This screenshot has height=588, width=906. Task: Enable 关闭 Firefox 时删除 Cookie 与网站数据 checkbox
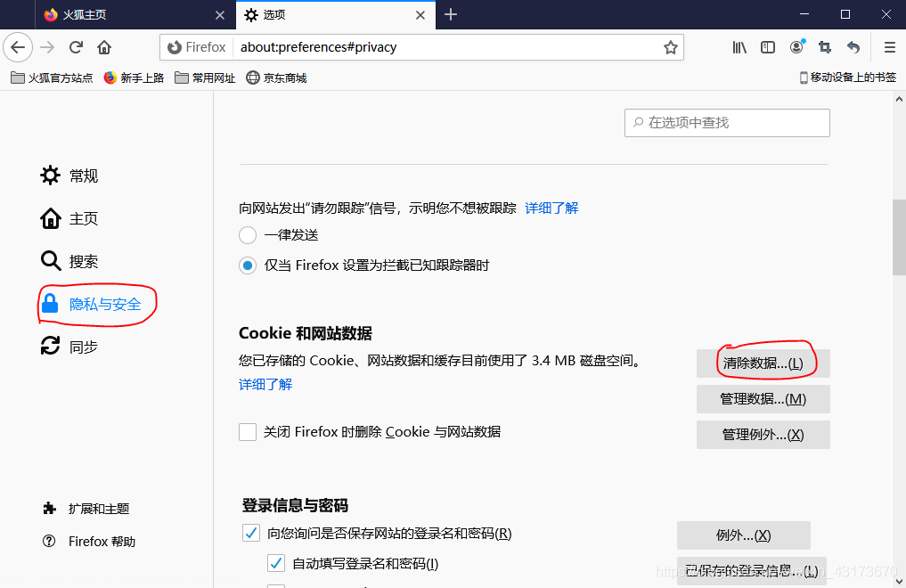[248, 432]
